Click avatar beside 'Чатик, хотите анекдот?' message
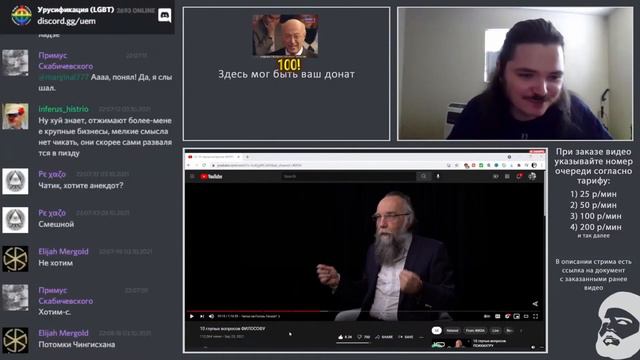This screenshot has width=640, height=360. [x=15, y=181]
